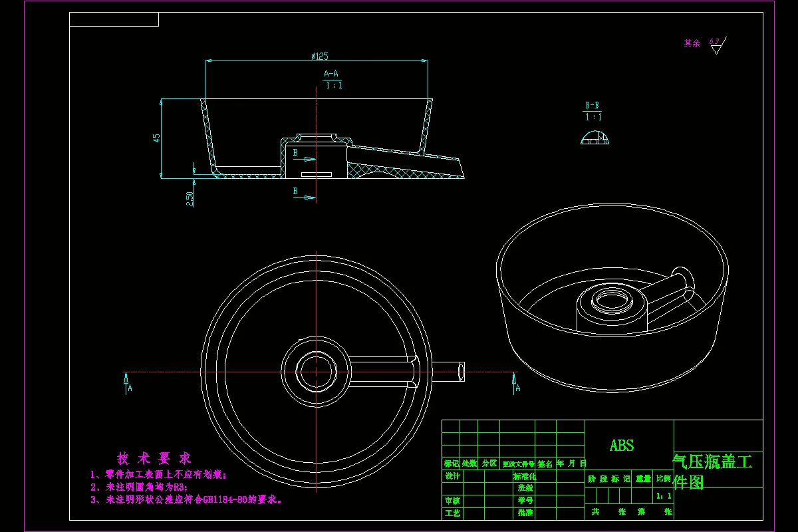
Task: Click the ø125 diameter dimension text
Action: tap(319, 57)
